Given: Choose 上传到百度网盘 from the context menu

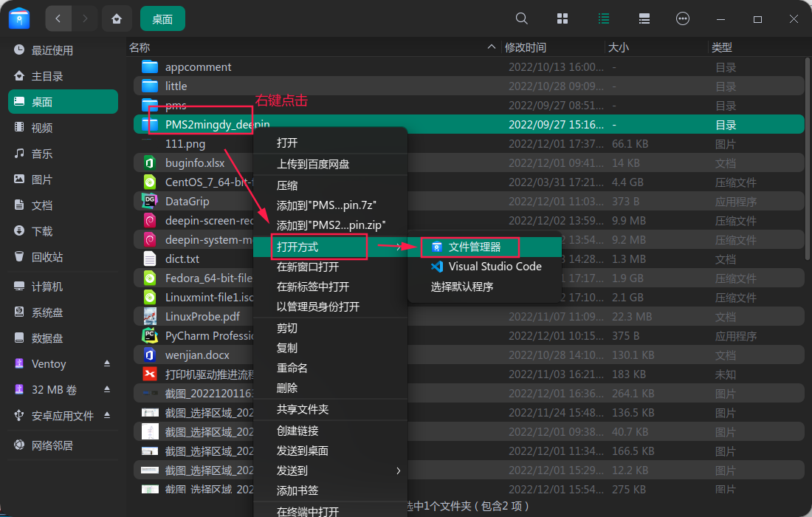Looking at the screenshot, I should tap(330, 164).
